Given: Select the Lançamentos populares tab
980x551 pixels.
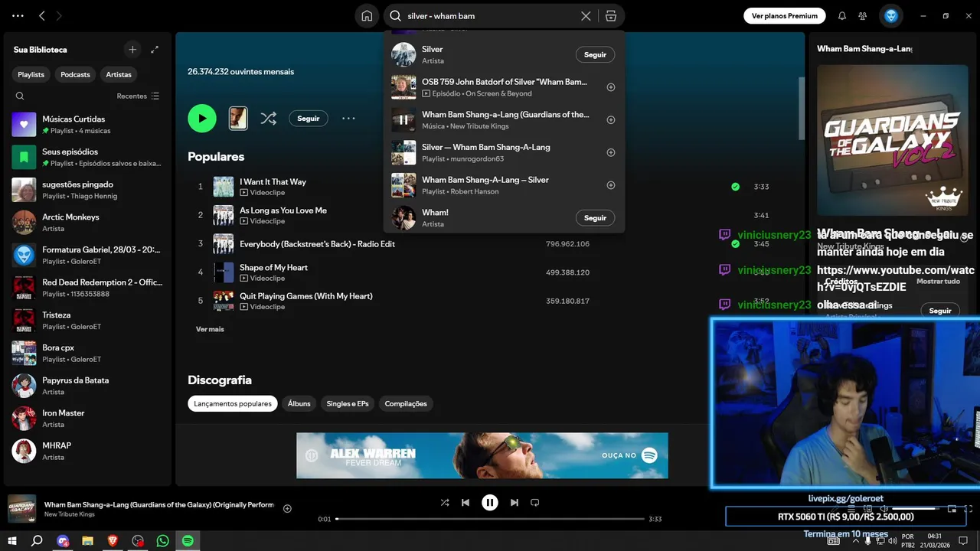Looking at the screenshot, I should point(233,403).
